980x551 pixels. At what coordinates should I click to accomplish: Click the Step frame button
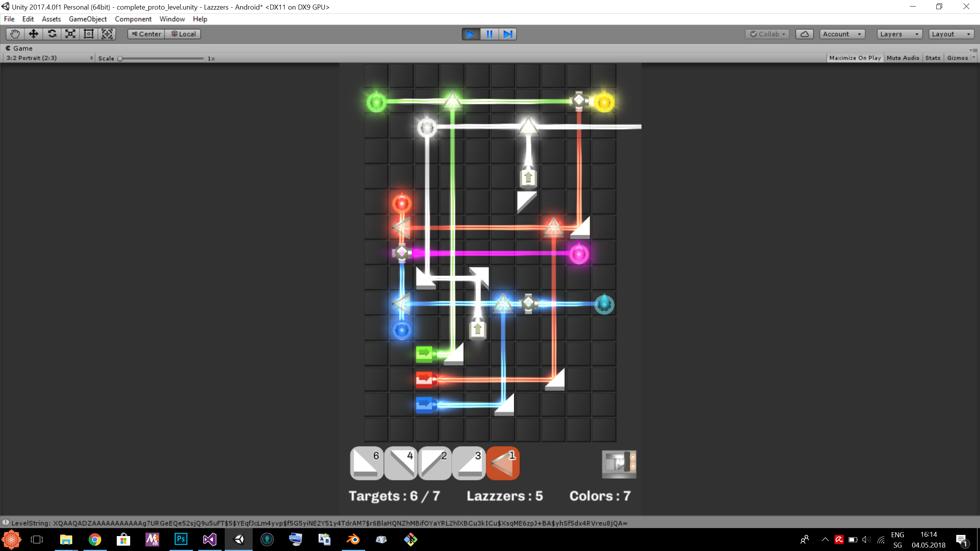[x=508, y=34]
